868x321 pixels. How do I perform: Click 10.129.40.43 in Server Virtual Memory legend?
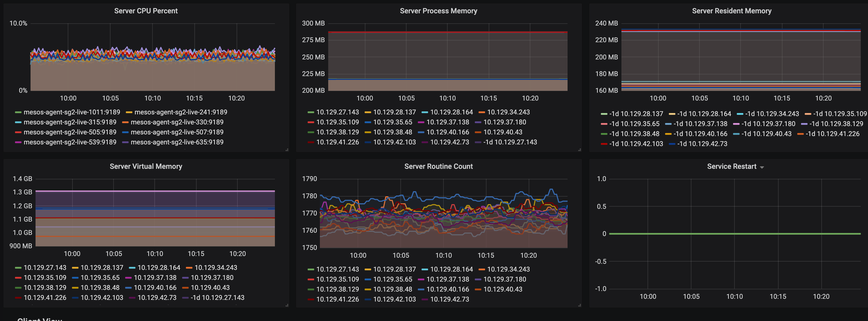click(210, 288)
